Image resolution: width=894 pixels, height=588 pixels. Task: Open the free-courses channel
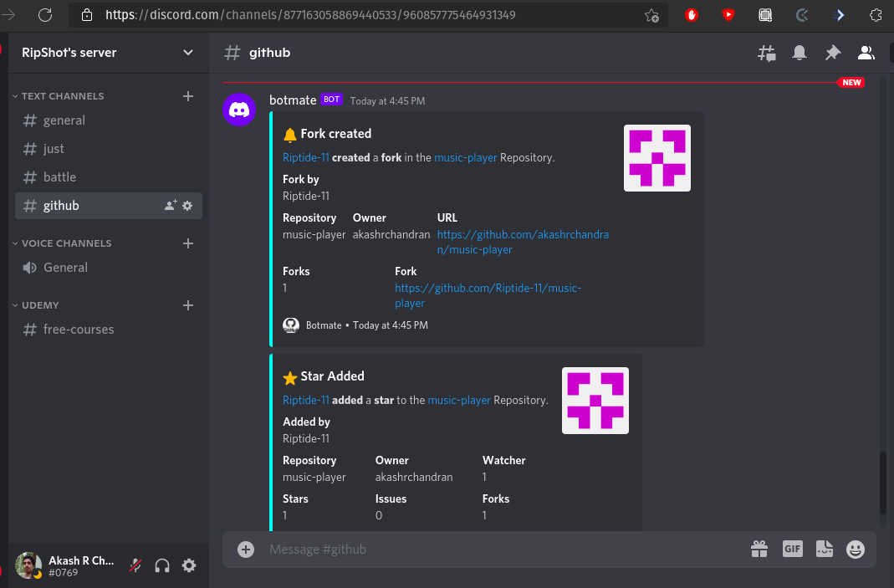point(109,330)
